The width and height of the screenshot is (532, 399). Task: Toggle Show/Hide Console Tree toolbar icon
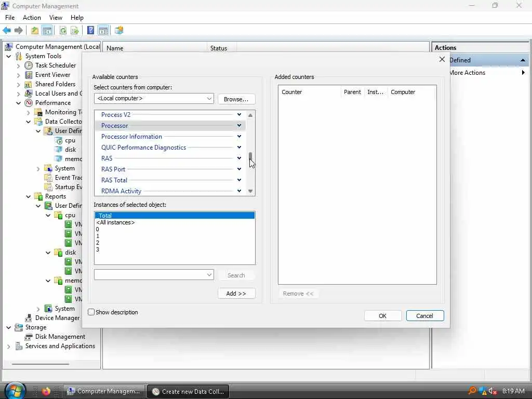pos(47,31)
